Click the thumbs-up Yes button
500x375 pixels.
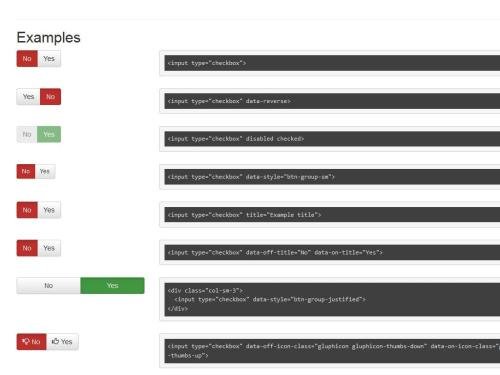(62, 342)
